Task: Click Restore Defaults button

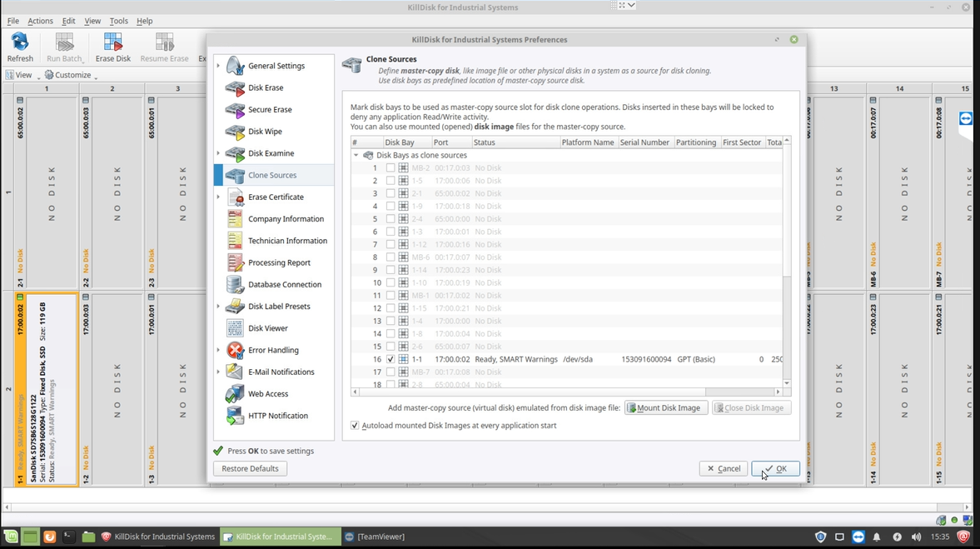Action: click(250, 468)
